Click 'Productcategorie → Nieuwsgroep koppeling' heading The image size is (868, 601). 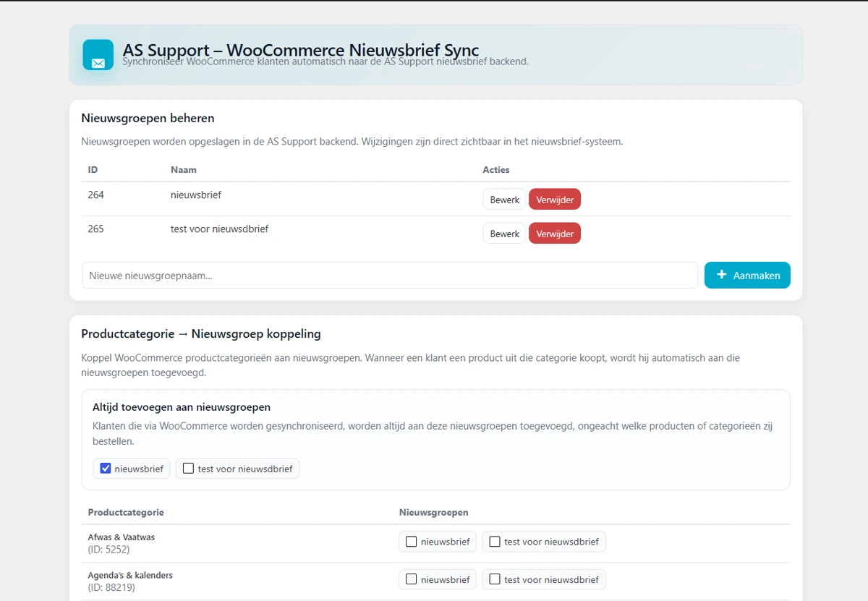click(201, 333)
